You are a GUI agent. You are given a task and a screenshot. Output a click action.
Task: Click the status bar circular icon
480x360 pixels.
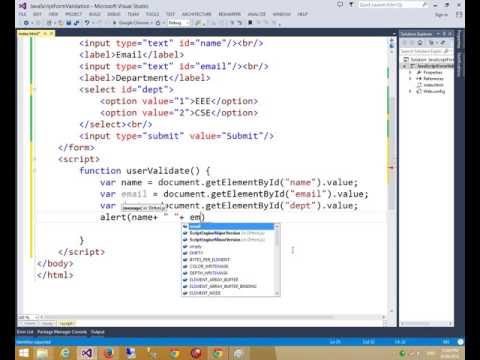click(x=460, y=342)
